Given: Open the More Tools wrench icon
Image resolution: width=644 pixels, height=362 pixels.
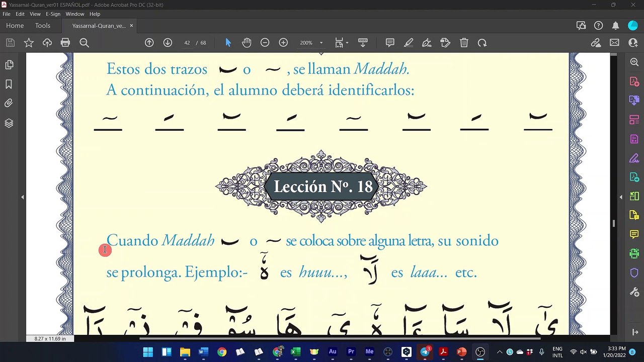Looking at the screenshot, I should 634,292.
